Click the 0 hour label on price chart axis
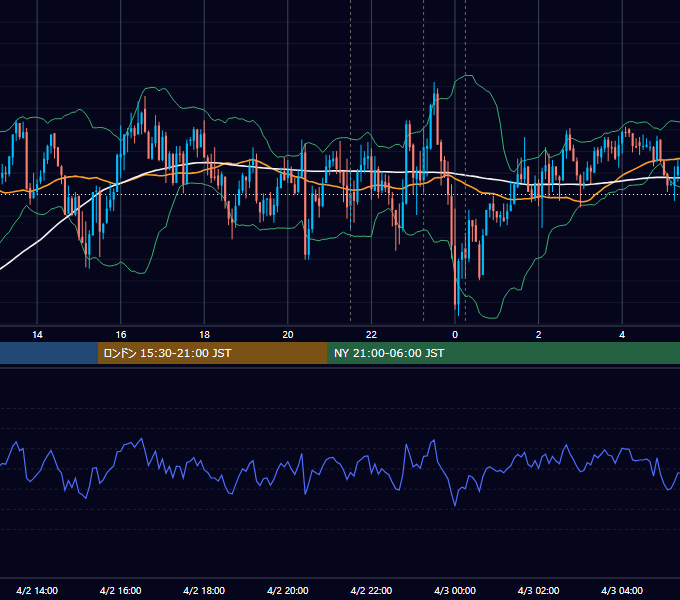Screen dimensions: 680x600 tap(455, 335)
